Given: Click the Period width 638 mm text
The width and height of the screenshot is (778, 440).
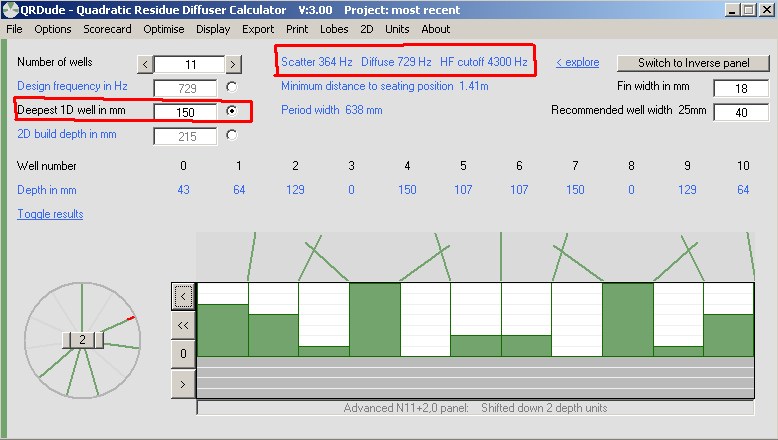Looking at the screenshot, I should tap(331, 110).
